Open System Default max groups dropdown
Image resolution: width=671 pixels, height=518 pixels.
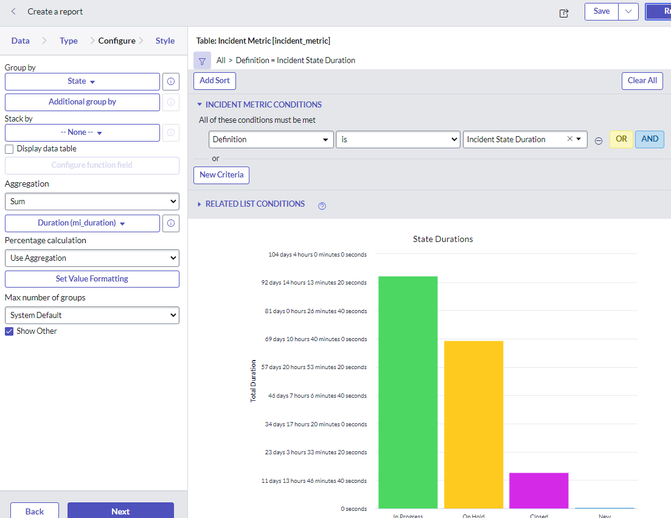tap(92, 315)
